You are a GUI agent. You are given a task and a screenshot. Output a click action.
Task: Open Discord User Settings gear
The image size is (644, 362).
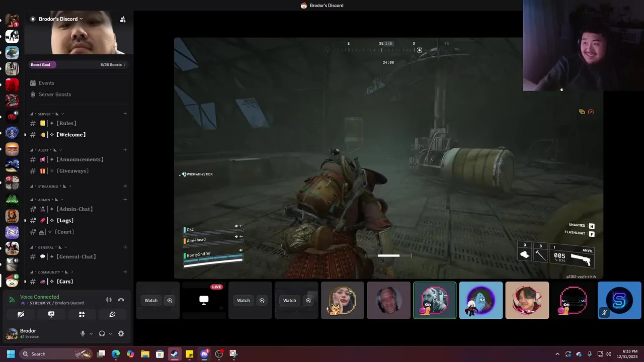point(121,333)
